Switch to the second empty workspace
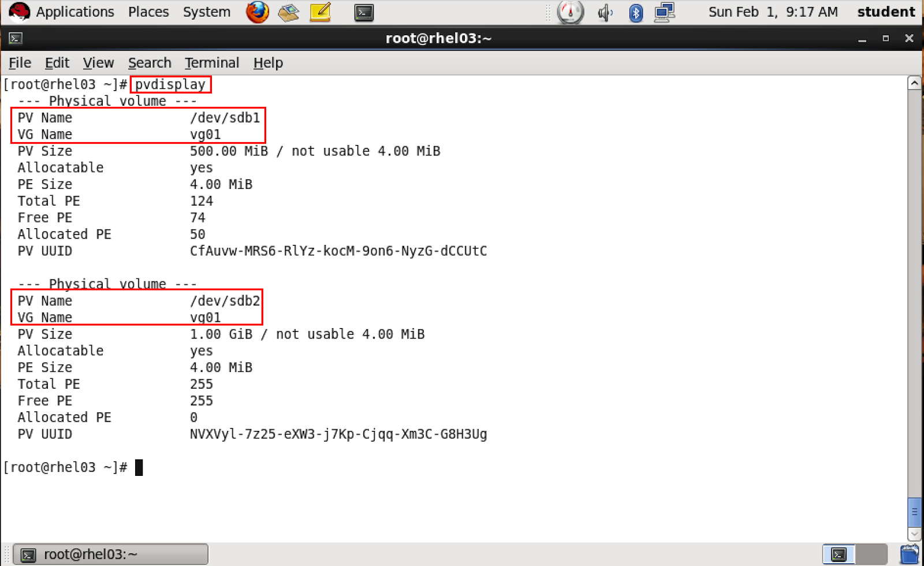 [x=871, y=555]
